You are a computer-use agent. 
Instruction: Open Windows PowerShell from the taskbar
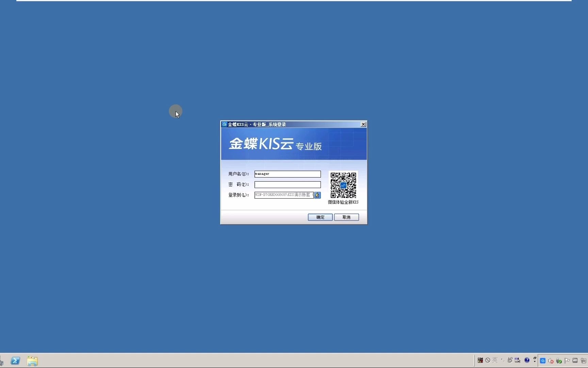15,361
